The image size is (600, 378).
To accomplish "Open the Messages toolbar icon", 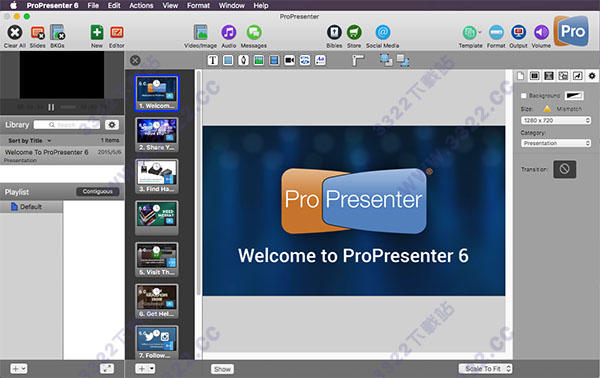I will 254,33.
